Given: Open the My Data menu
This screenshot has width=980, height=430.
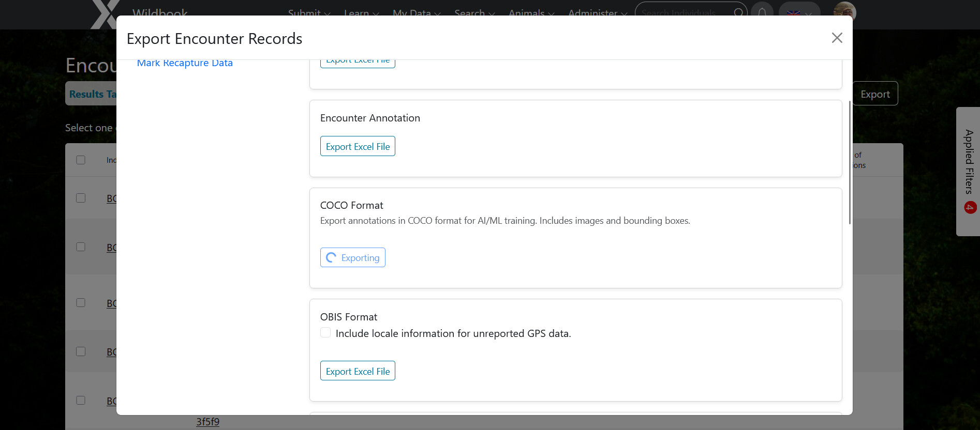Looking at the screenshot, I should pos(416,12).
